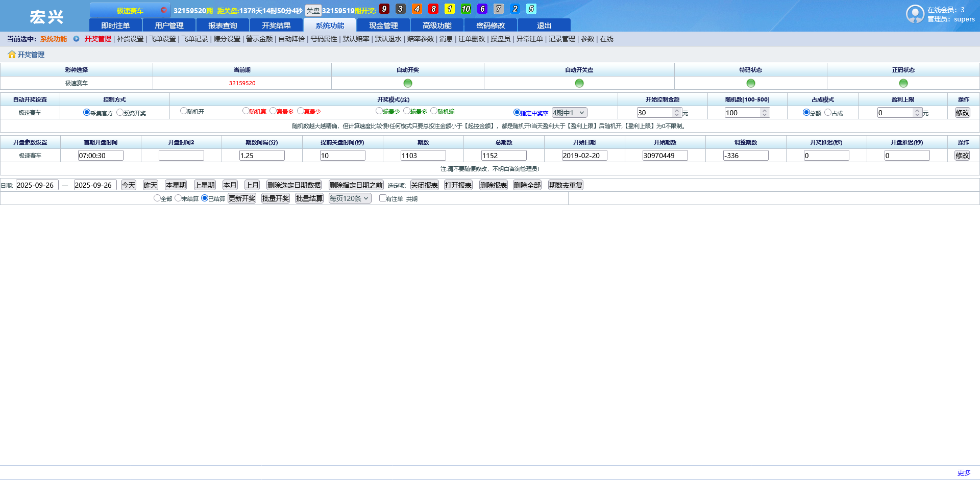The height and width of the screenshot is (483, 980).
Task: Open the 4期中1 dropdown
Action: pos(569,113)
